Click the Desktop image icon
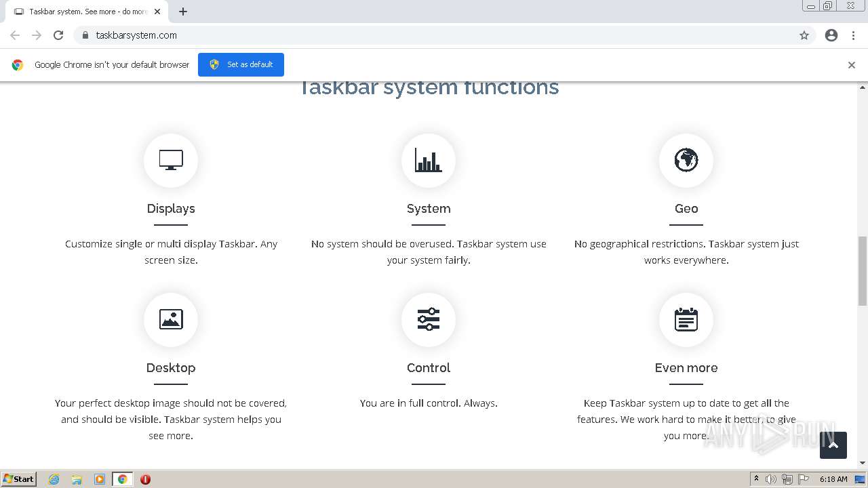 (171, 319)
